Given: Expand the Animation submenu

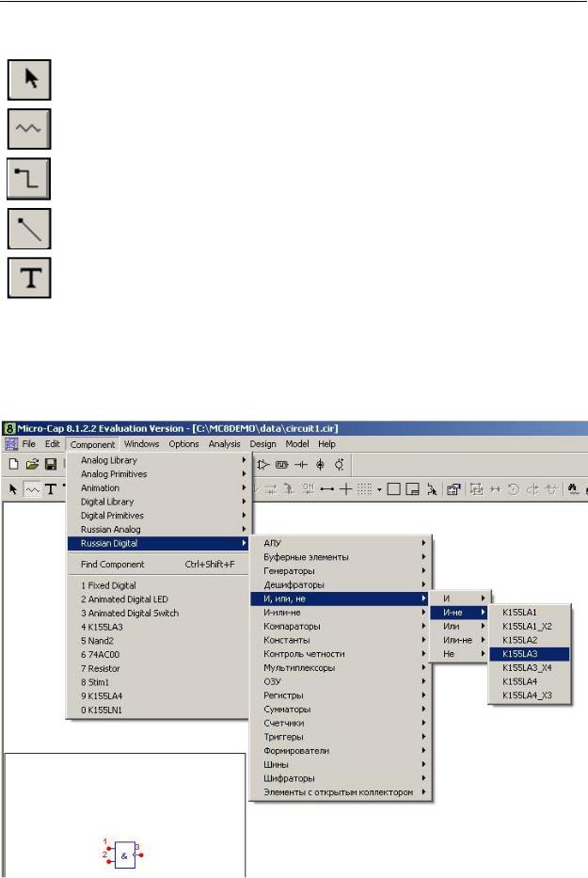Looking at the screenshot, I should tap(157, 487).
